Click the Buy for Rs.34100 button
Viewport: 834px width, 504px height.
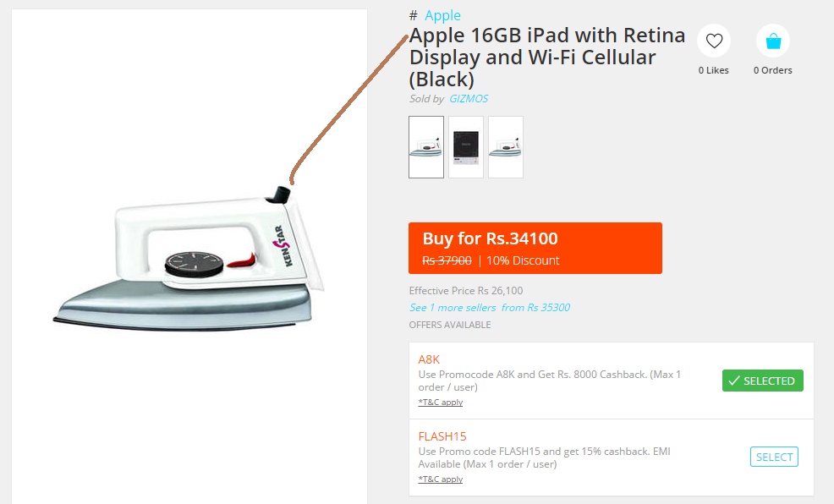535,249
